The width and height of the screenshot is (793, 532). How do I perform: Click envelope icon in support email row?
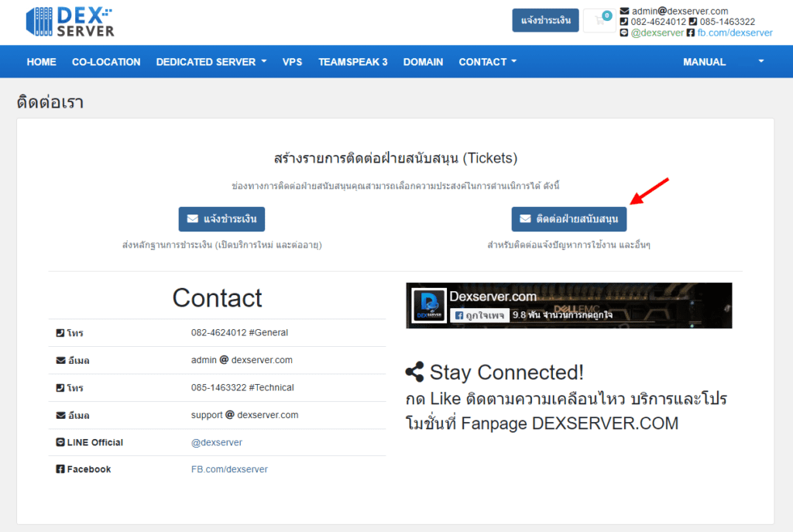(60, 415)
